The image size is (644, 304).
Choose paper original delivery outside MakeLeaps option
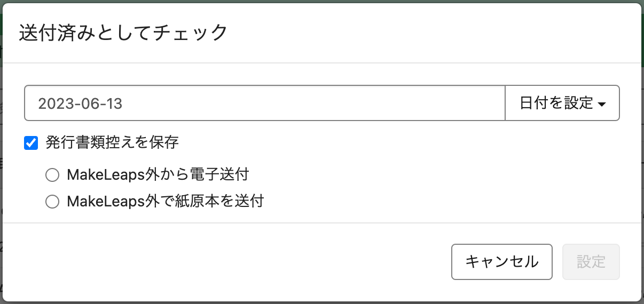[52, 202]
